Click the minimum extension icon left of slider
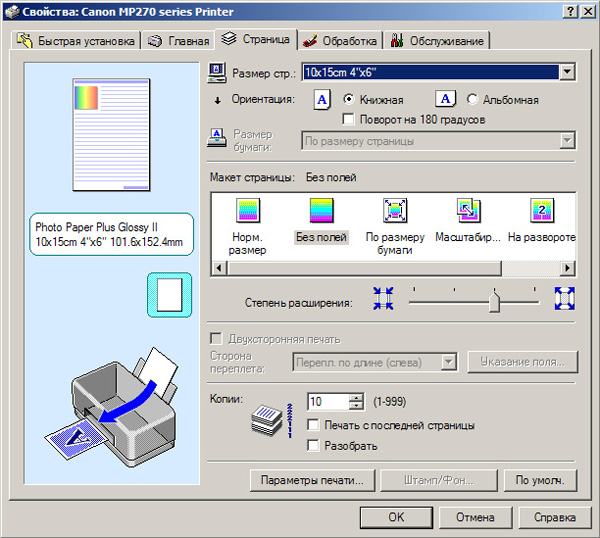Image resolution: width=600 pixels, height=538 pixels. (383, 298)
